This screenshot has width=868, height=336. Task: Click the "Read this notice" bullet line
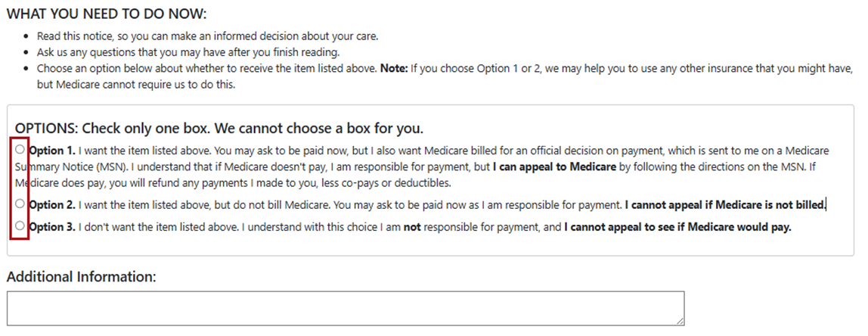[206, 36]
